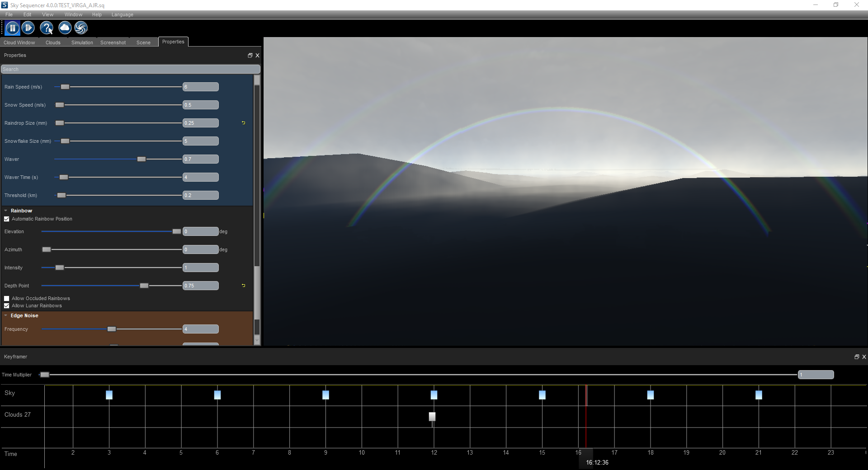Click the Threshold (km) slider handle

click(x=61, y=195)
